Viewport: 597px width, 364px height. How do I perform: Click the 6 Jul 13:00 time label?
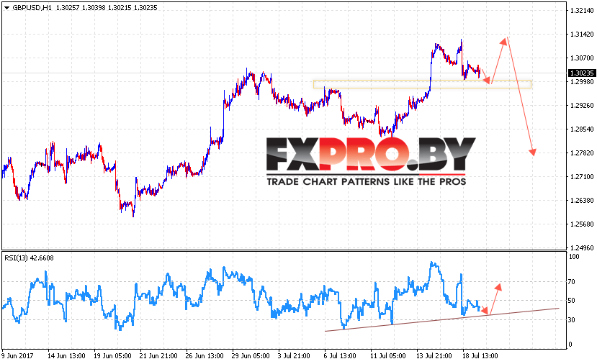[340, 356]
